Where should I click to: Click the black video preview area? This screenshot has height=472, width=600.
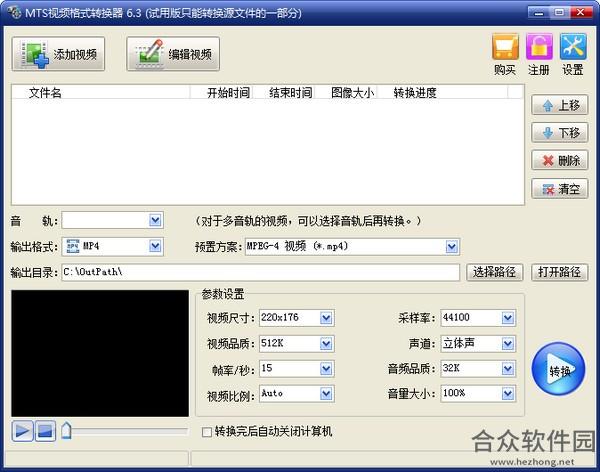pos(100,353)
